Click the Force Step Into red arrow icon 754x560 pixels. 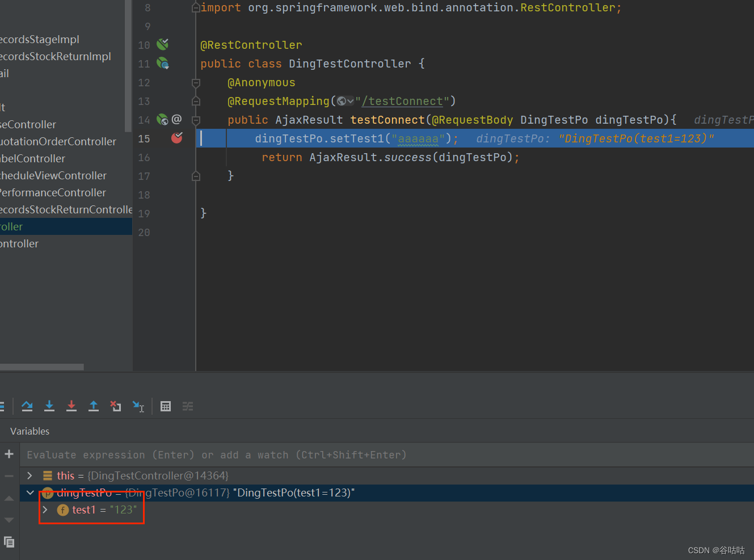[x=71, y=406]
